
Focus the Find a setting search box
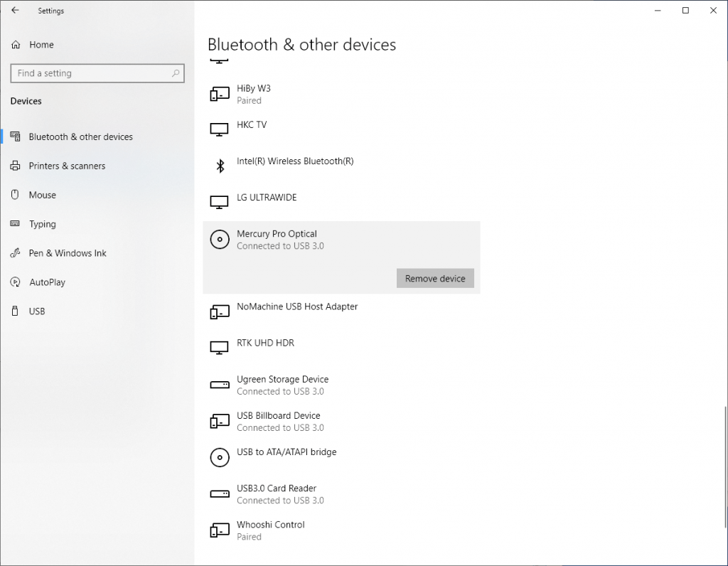(97, 73)
